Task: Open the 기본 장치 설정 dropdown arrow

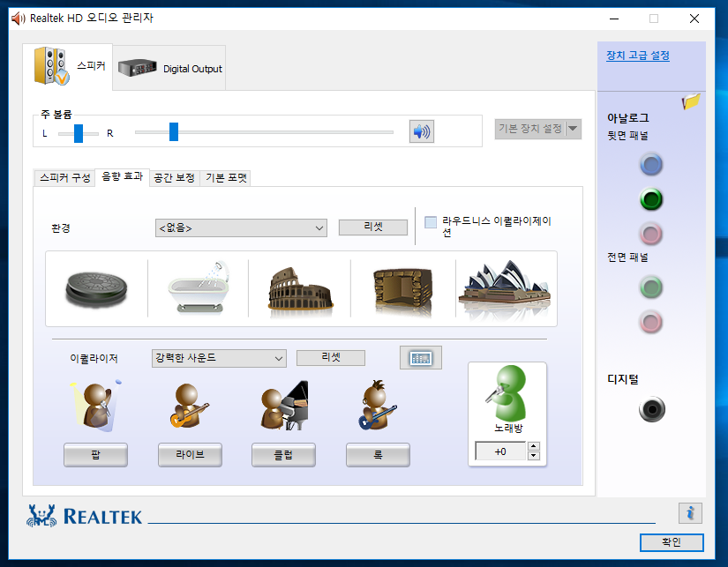Action: click(x=574, y=129)
